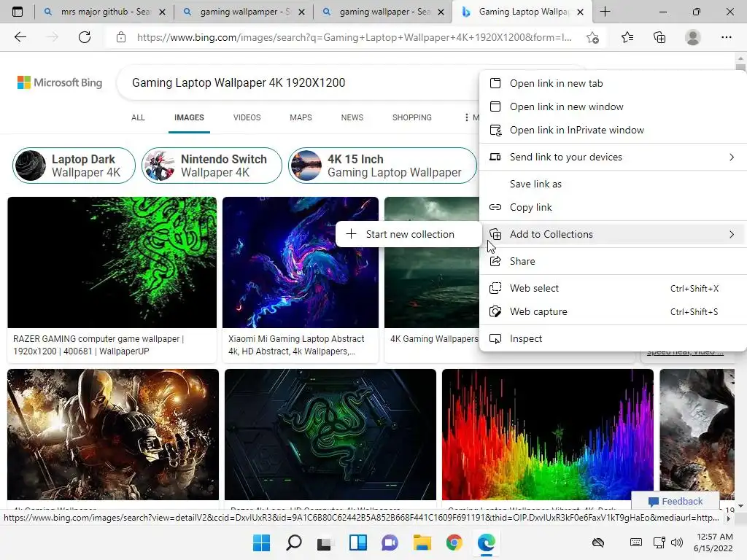Viewport: 747px width, 560px height.
Task: Choose 'Save link as'
Action: [613, 184]
